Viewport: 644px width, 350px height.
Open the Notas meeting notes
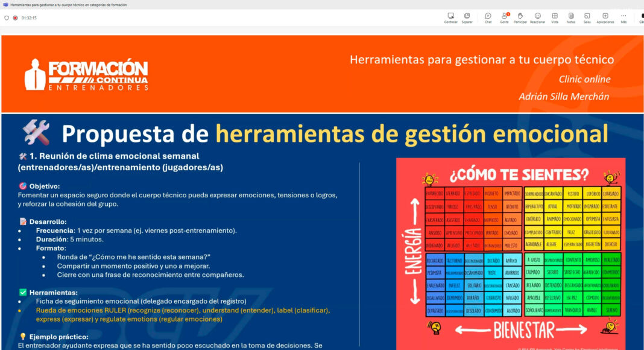[571, 17]
